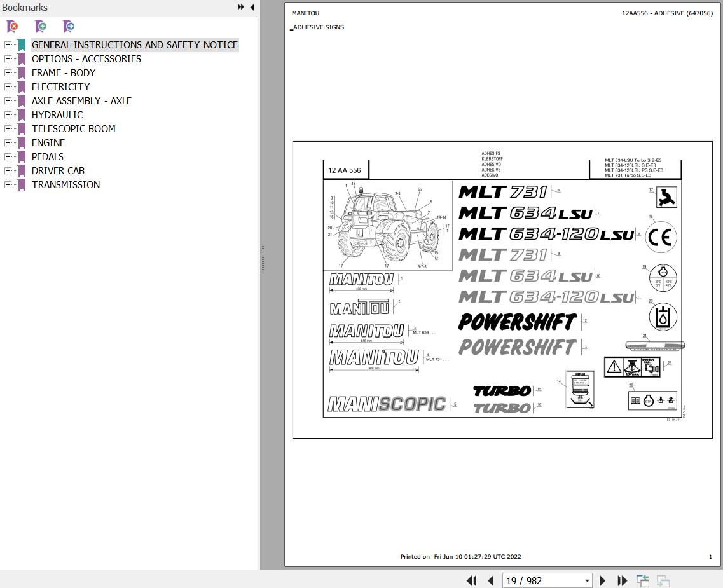Click the 'Printed on Fri Jun 10' footer line

click(460, 557)
